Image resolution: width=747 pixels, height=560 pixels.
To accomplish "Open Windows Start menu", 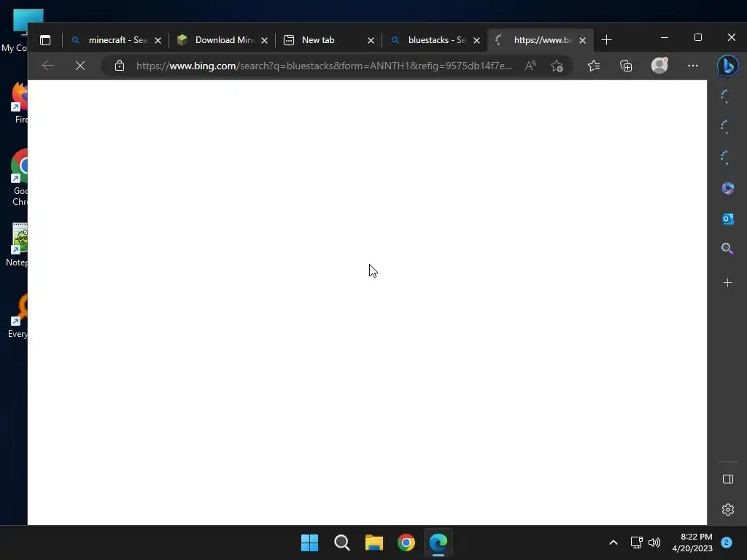I will click(309, 542).
